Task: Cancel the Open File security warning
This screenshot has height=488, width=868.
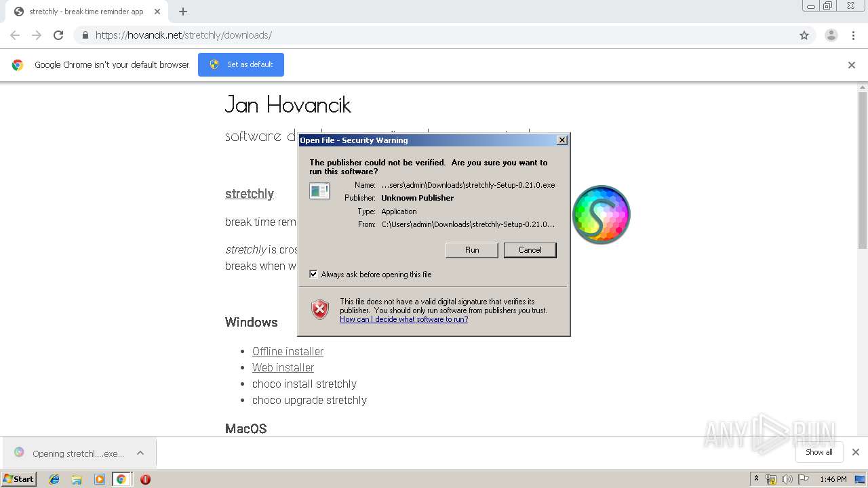Action: (530, 250)
